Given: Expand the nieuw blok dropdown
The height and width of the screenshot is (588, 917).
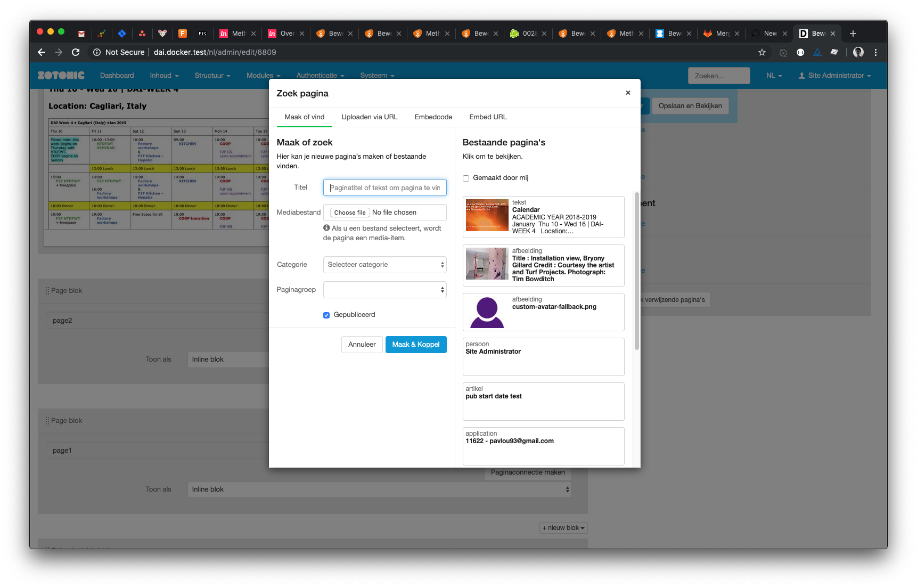Looking at the screenshot, I should (563, 528).
